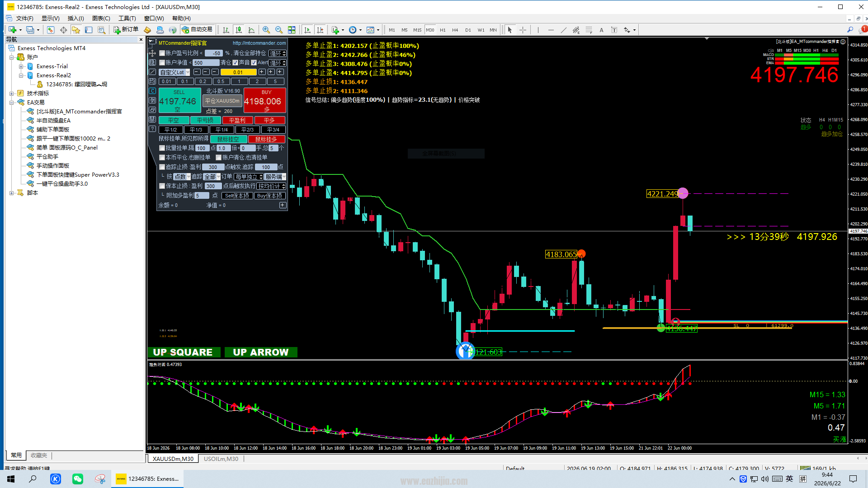Image resolution: width=868 pixels, height=488 pixels.
Task: Enable chart shift icon
Action: pyautogui.click(x=320, y=30)
